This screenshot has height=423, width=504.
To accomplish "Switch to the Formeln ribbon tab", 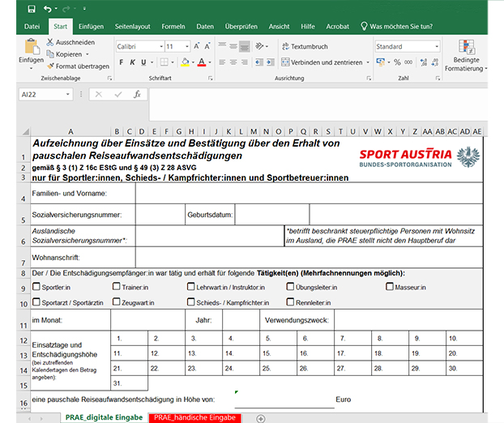I will coord(173,27).
